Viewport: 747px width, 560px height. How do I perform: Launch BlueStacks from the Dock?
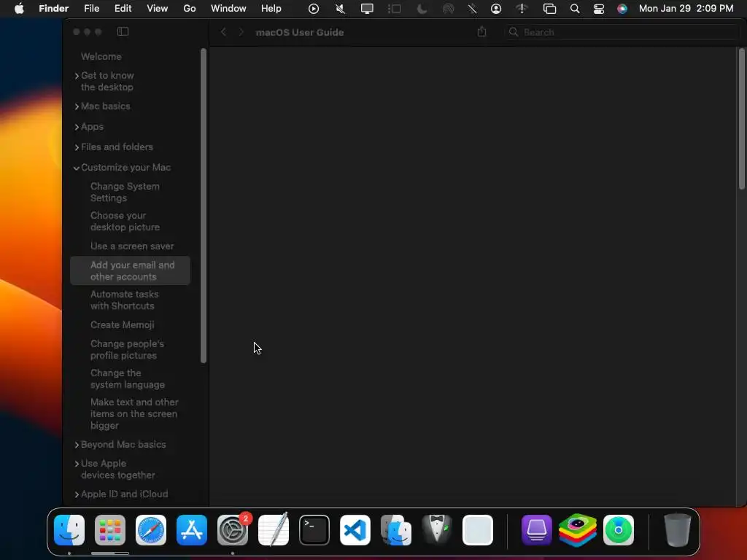pyautogui.click(x=578, y=530)
